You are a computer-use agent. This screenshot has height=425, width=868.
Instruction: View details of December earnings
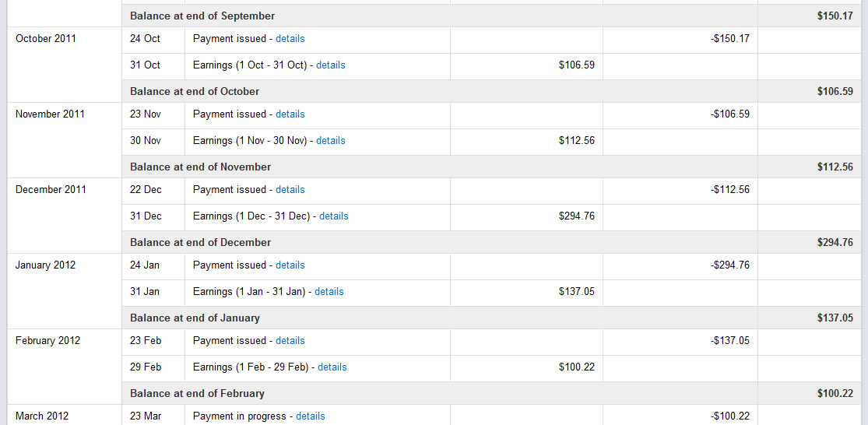coord(334,216)
